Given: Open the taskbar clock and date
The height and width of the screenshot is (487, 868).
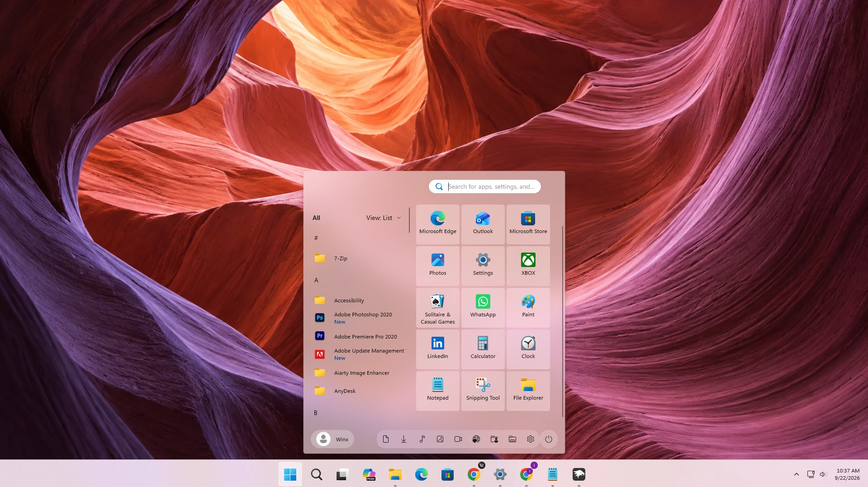Looking at the screenshot, I should click(848, 474).
